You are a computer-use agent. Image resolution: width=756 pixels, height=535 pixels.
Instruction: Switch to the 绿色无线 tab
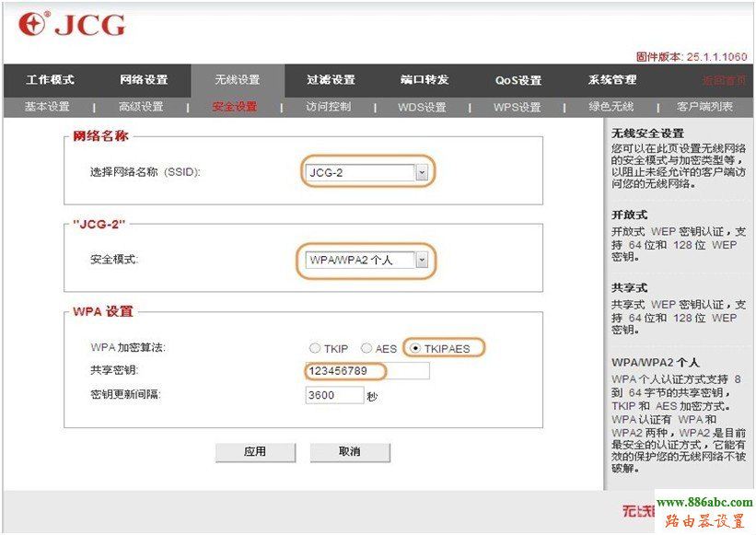coord(610,106)
